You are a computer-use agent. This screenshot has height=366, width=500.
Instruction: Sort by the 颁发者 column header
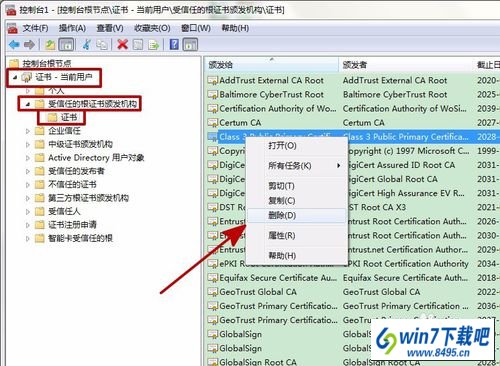pos(407,65)
